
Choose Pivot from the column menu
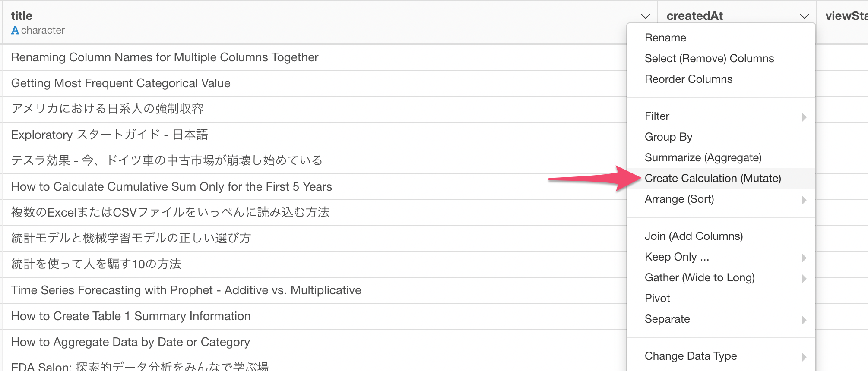(x=657, y=298)
